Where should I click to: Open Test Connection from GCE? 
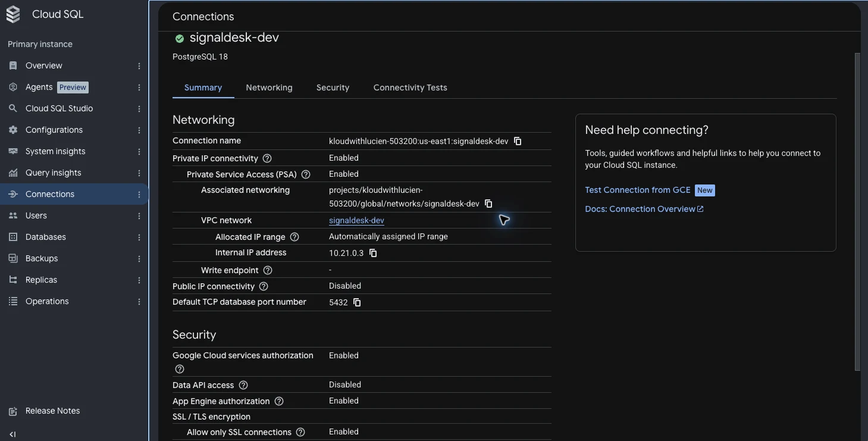[x=638, y=190]
